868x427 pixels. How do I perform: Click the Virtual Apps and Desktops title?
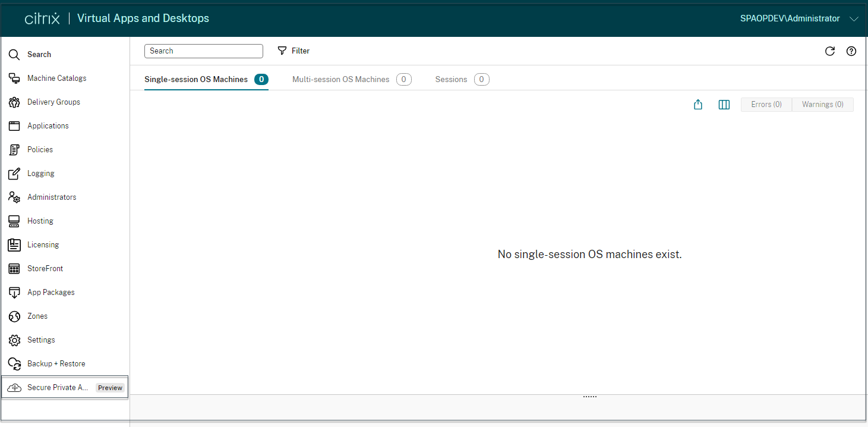[x=143, y=18]
